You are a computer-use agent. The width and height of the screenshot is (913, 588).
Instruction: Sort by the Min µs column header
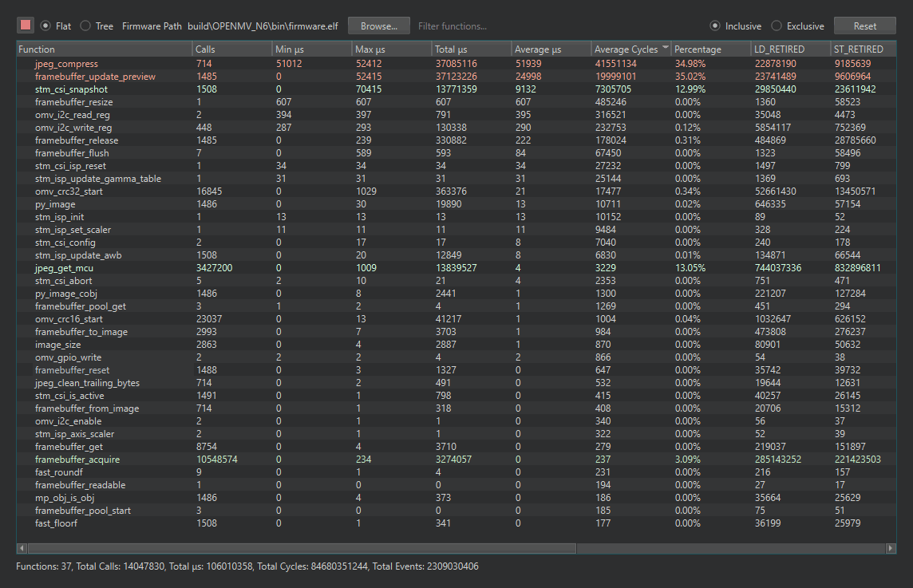[x=311, y=49]
